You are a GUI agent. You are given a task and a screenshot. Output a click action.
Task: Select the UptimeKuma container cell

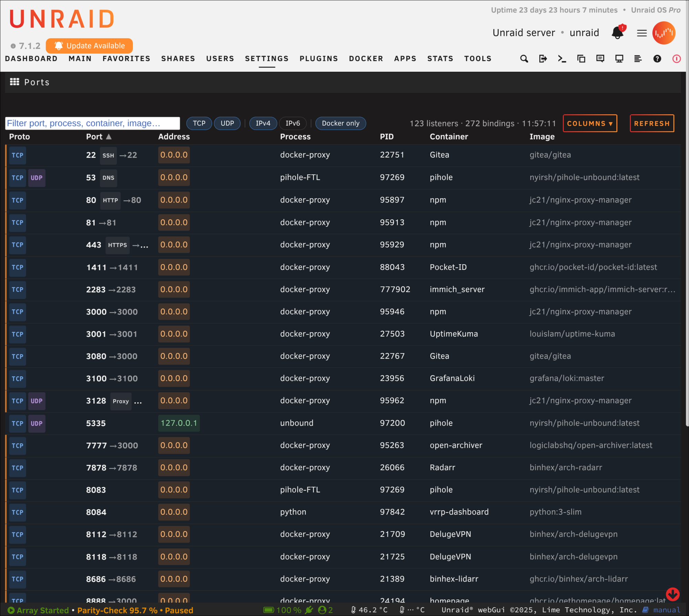(x=454, y=334)
